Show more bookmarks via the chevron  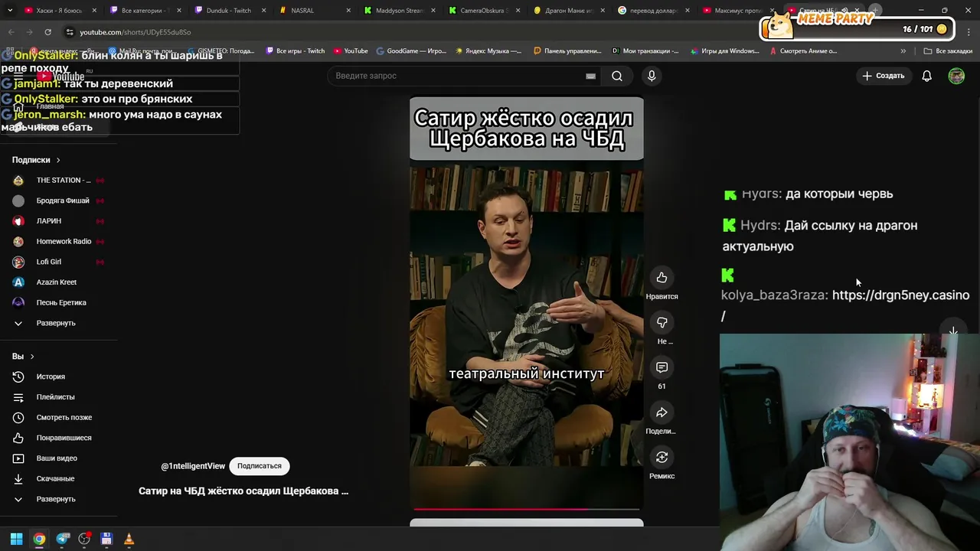tap(903, 51)
